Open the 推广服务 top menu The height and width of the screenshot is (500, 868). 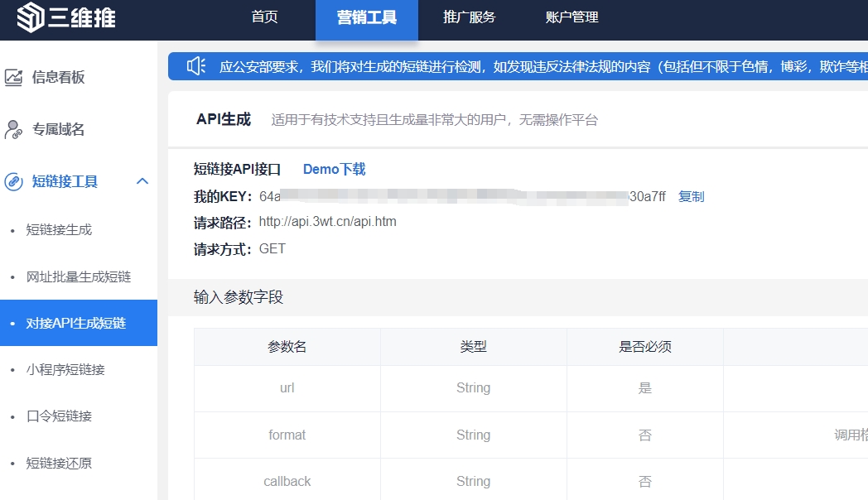tap(469, 17)
